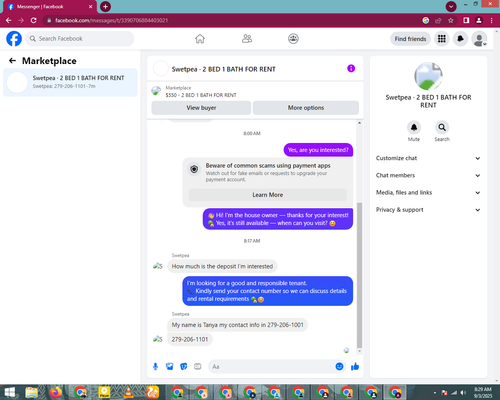Attach a file with the photo icon

[x=170, y=367]
